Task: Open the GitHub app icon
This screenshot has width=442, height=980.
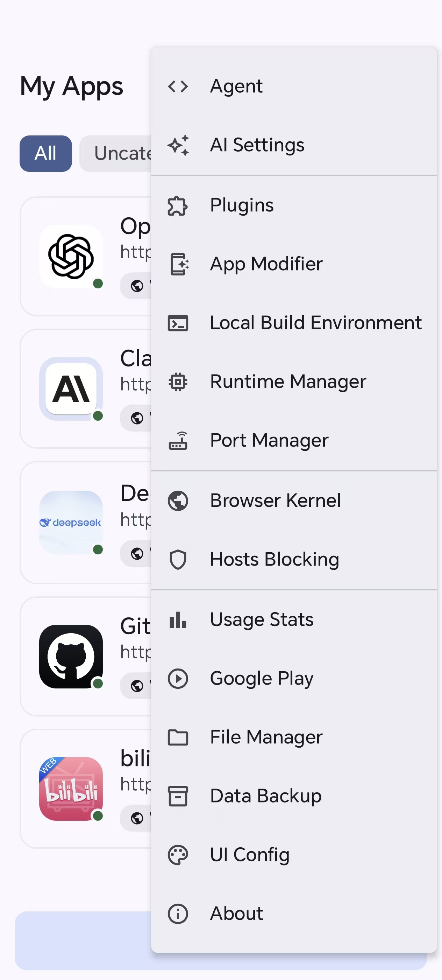Action: tap(71, 657)
